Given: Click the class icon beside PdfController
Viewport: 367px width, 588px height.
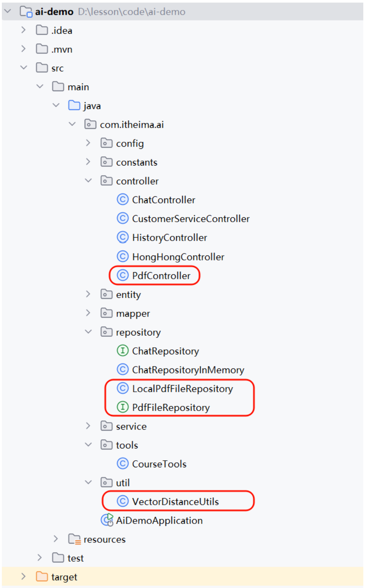Looking at the screenshot, I should pyautogui.click(x=122, y=275).
